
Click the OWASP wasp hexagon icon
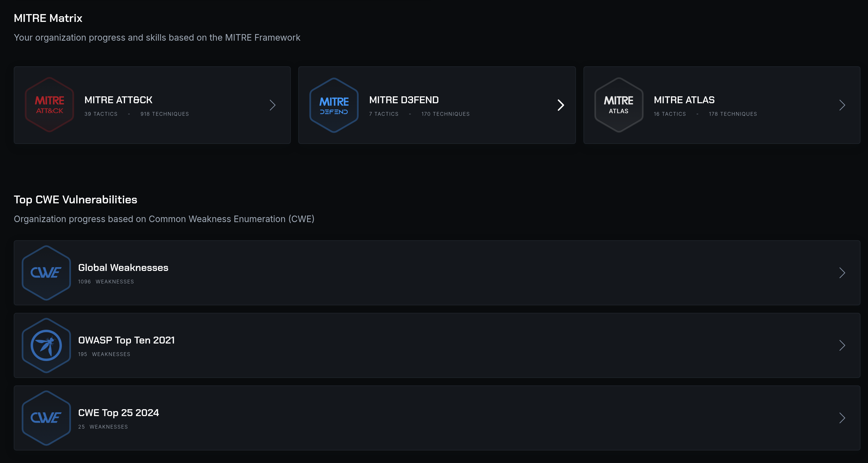[x=46, y=345]
